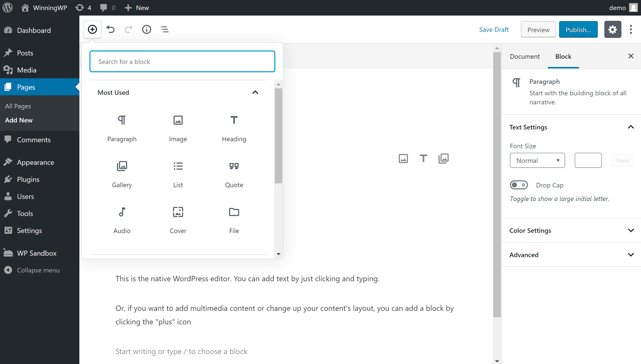The width and height of the screenshot is (641, 364).
Task: Select the List block icon
Action: (x=178, y=166)
